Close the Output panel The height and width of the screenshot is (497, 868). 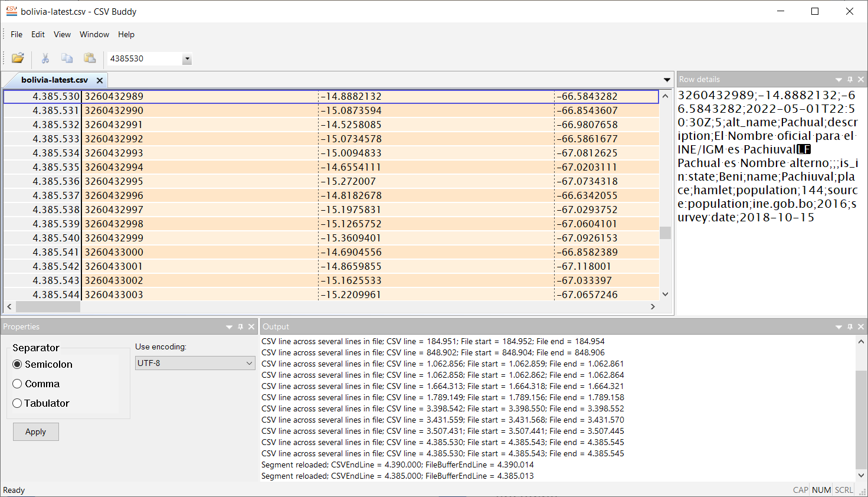(x=861, y=326)
